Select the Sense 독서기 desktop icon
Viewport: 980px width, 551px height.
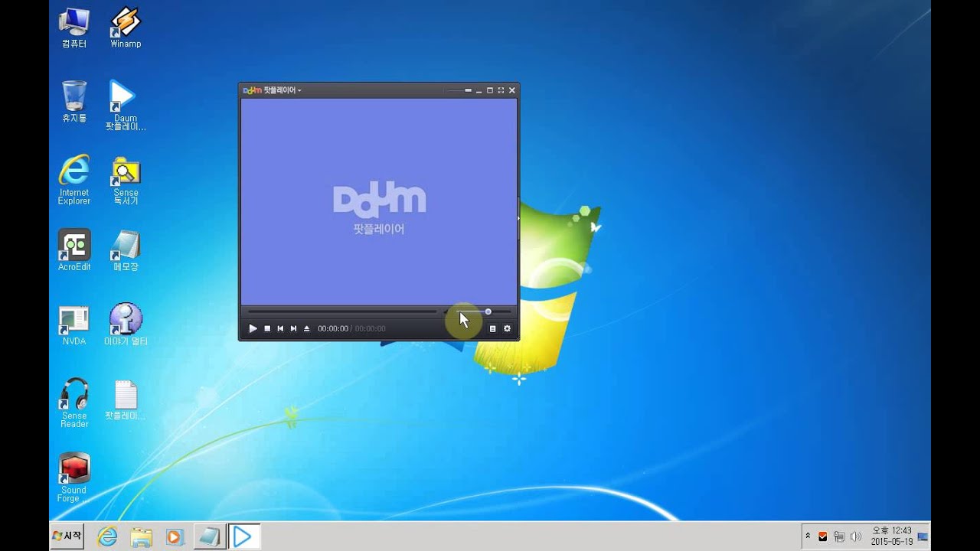[126, 180]
